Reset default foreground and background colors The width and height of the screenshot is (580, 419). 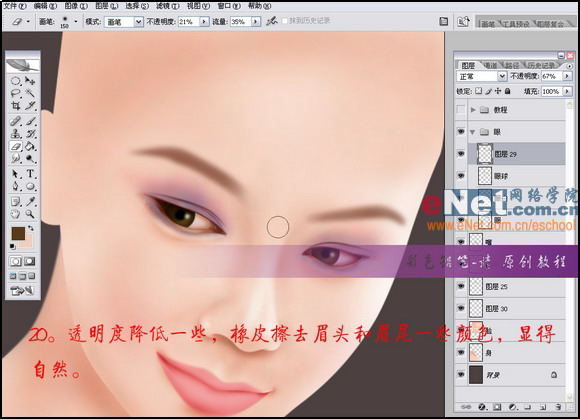coord(13,246)
